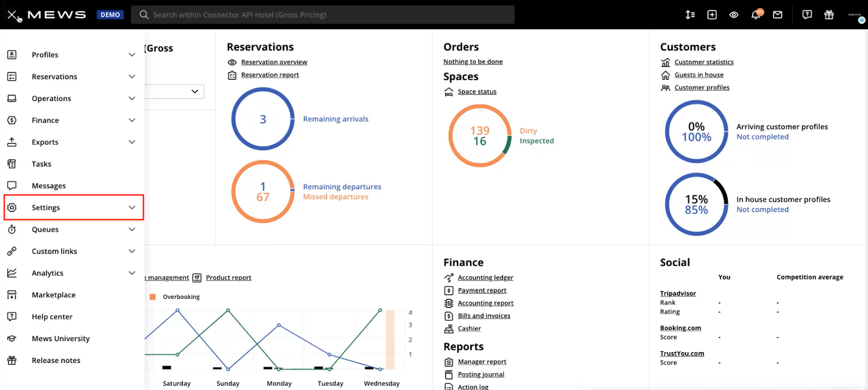
Task: Click the sort order icon in top bar
Action: point(690,15)
